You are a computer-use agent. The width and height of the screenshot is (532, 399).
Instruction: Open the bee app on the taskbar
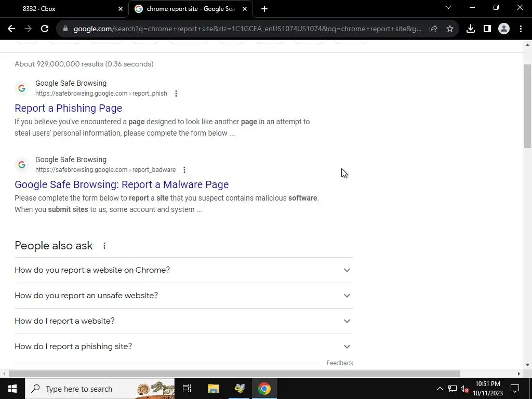coord(240,389)
